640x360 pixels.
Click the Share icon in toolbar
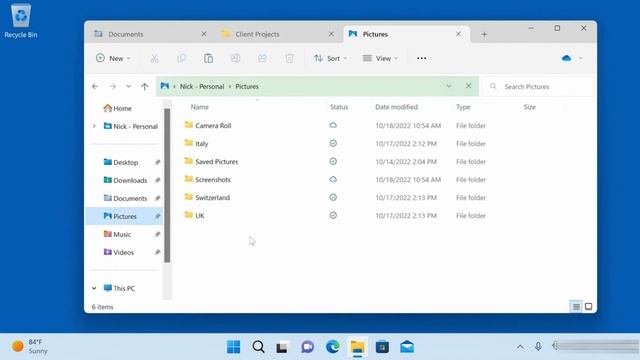tap(262, 58)
